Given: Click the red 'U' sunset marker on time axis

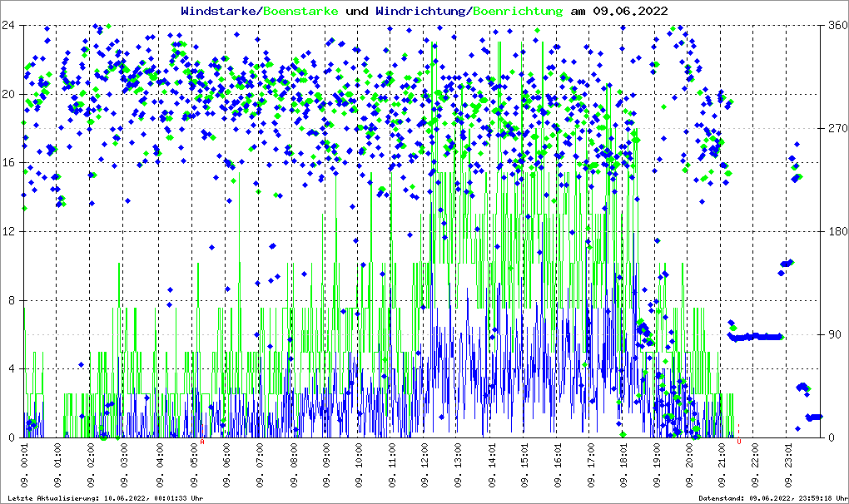Looking at the screenshot, I should (738, 442).
